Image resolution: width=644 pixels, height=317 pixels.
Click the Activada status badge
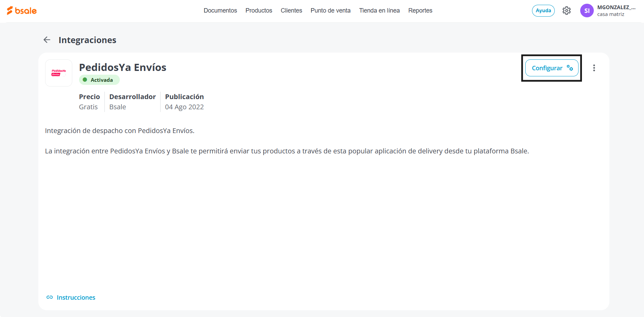pos(99,80)
